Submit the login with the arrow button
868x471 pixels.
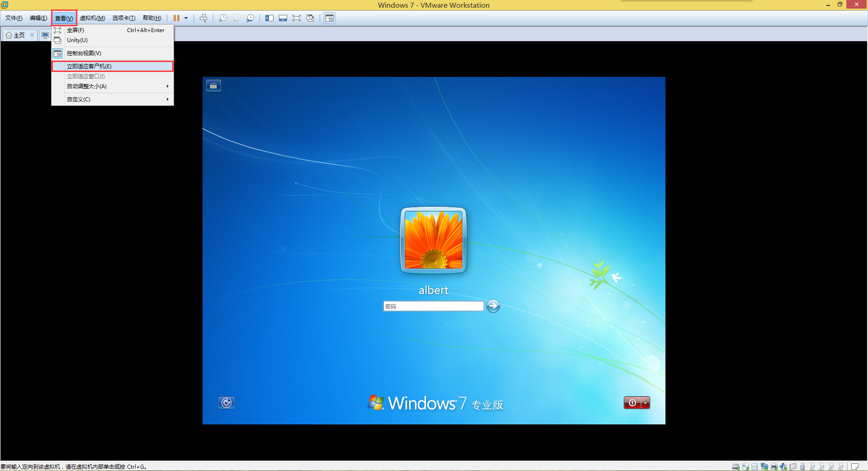click(493, 306)
